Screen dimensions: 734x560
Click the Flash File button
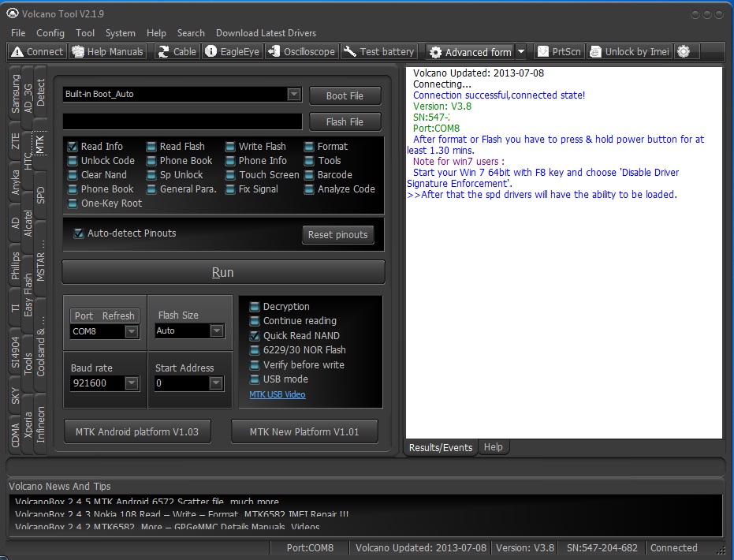tap(345, 121)
